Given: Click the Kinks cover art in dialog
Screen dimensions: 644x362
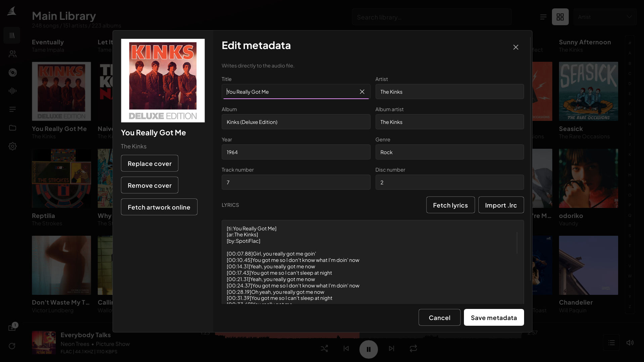Looking at the screenshot, I should 163,81.
